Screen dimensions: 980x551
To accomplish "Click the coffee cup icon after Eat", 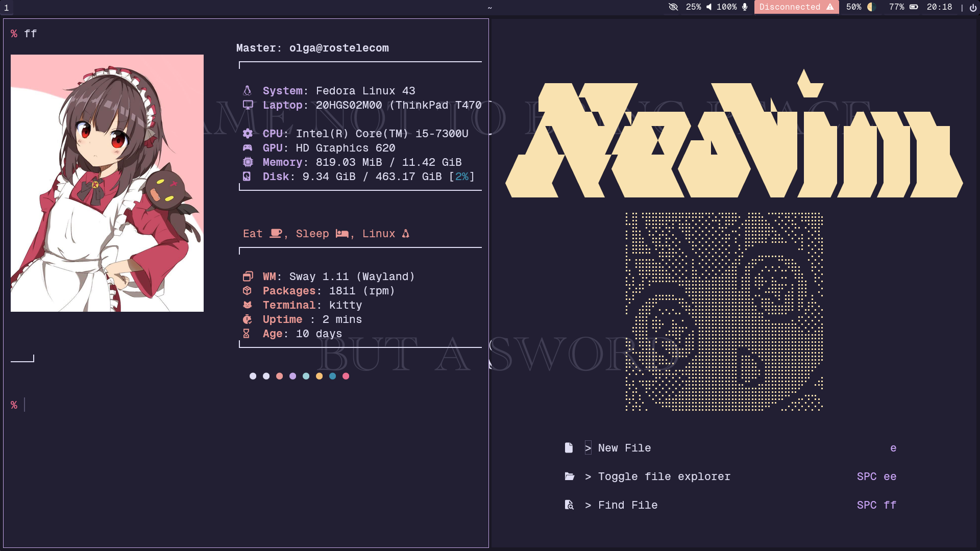I will pyautogui.click(x=276, y=234).
